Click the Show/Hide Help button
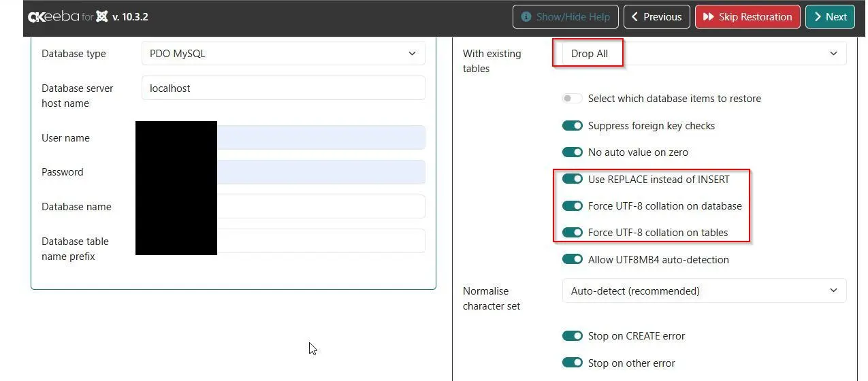This screenshot has width=868, height=381. coord(565,17)
